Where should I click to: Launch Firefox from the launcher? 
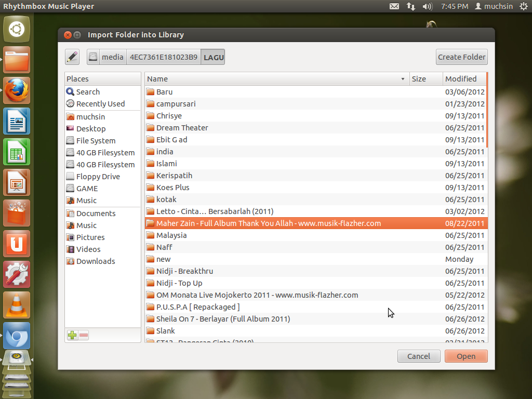pyautogui.click(x=17, y=90)
